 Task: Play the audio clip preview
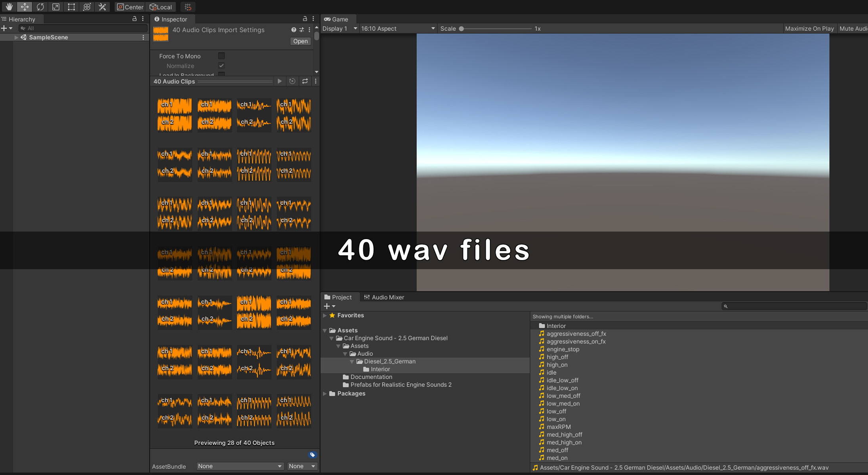(280, 81)
